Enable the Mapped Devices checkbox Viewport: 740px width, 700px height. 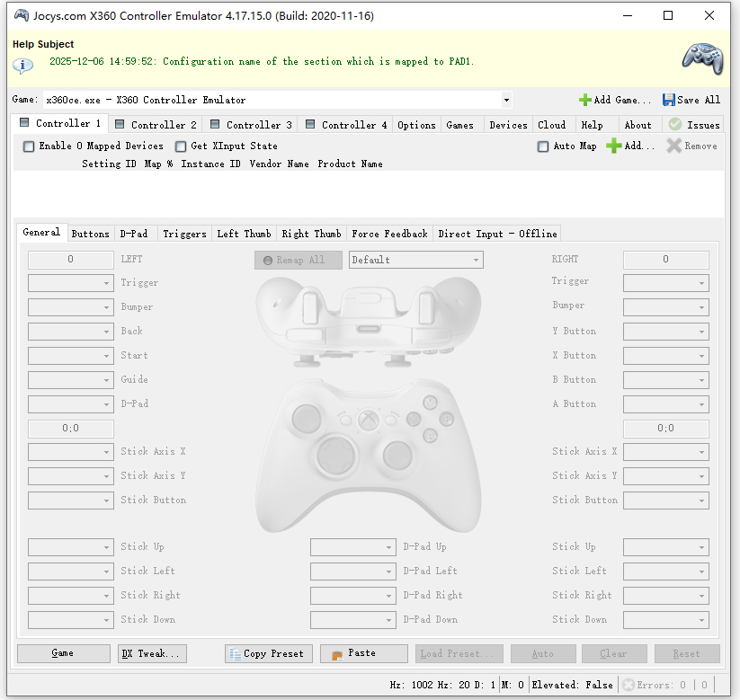[29, 146]
